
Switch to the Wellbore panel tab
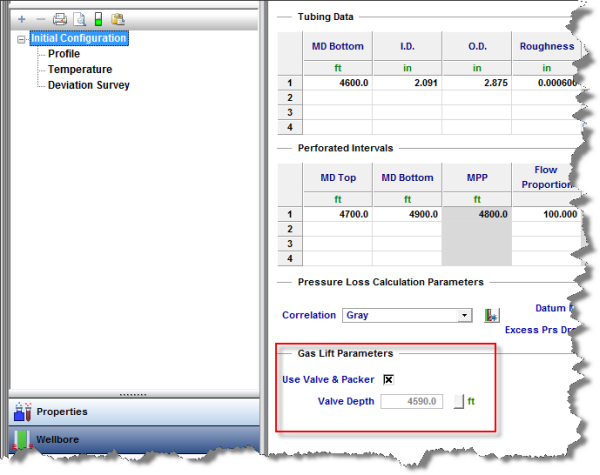click(x=60, y=439)
